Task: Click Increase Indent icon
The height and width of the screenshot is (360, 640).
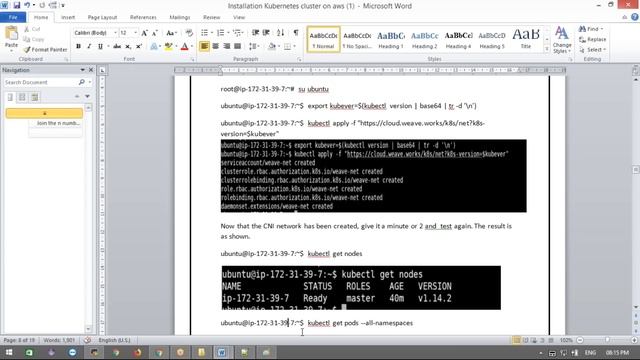Action: 266,33
